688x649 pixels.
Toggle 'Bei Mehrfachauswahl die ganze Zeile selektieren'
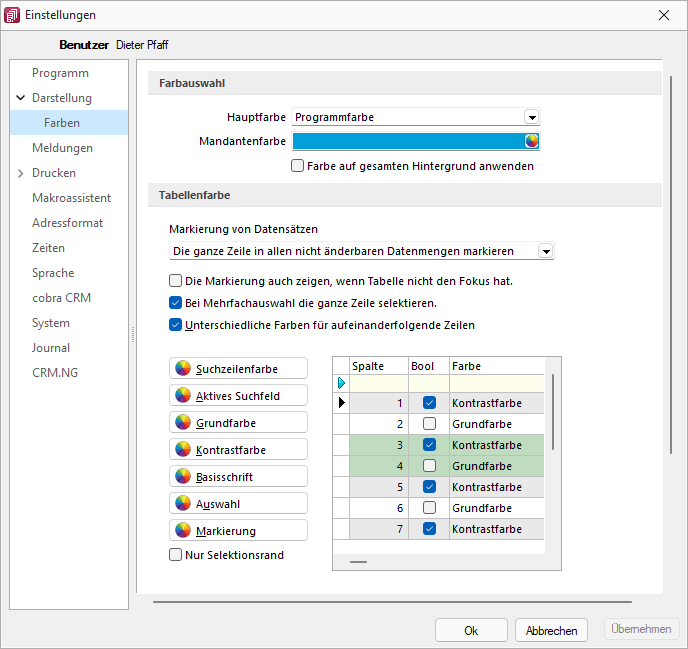[x=176, y=303]
